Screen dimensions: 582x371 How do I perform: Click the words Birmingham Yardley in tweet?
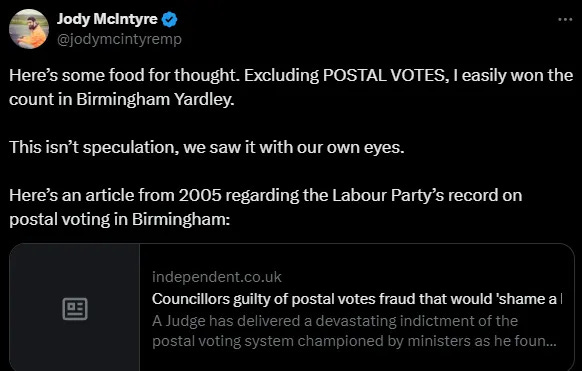point(155,99)
